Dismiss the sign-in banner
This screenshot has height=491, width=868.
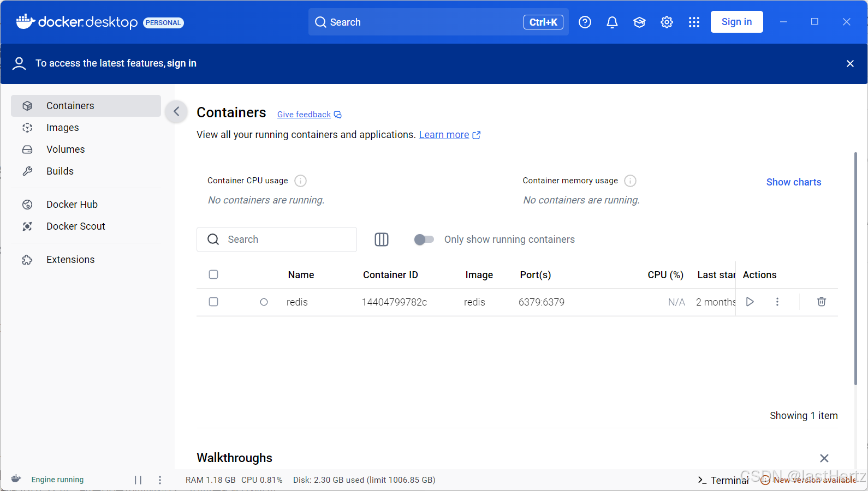click(850, 64)
